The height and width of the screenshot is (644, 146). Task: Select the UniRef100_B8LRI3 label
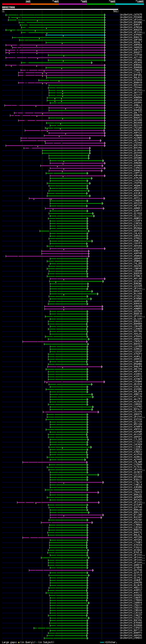click(131, 77)
